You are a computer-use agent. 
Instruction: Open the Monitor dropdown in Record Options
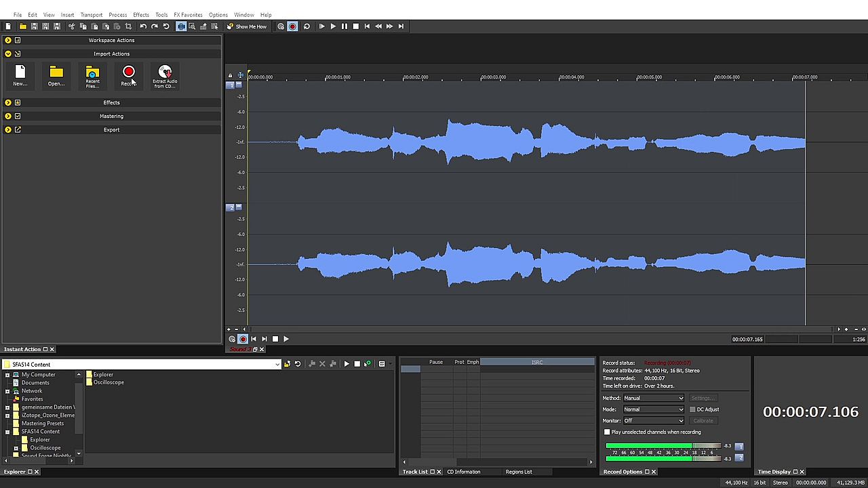click(653, 420)
